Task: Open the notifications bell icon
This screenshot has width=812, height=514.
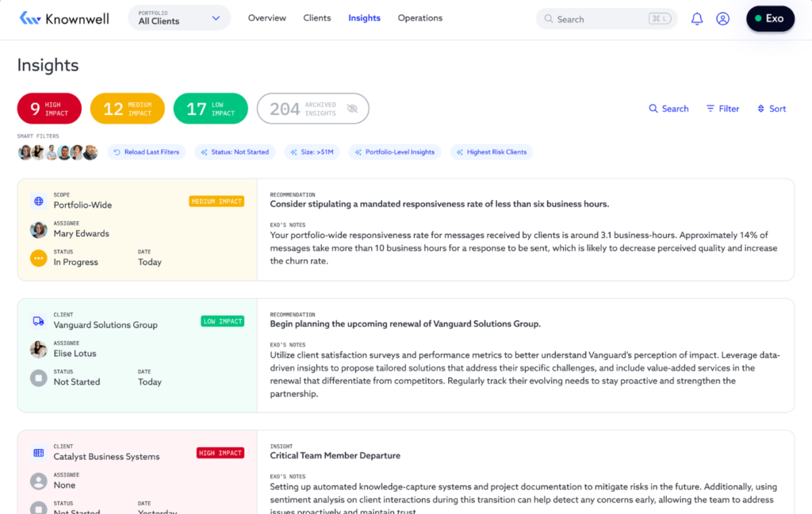Action: 696,18
